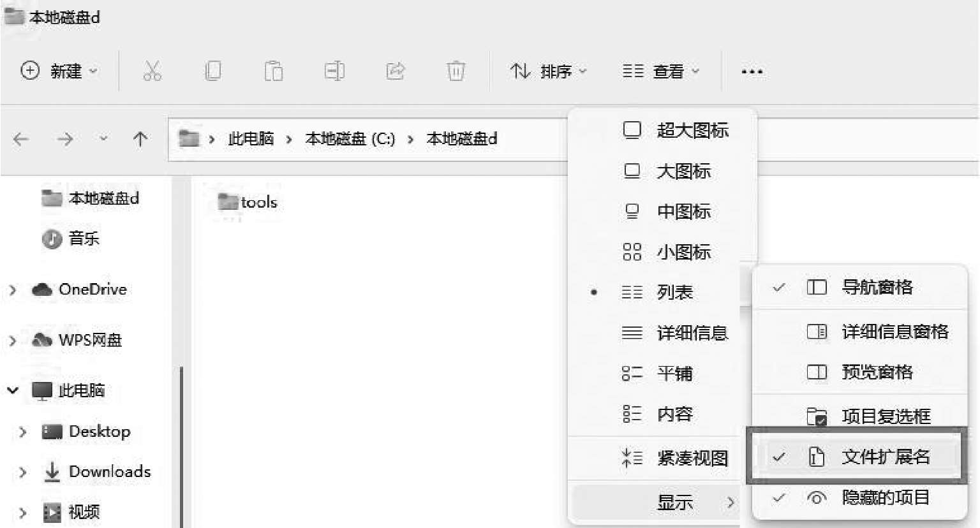Click the Share icon in toolbar
Viewport: 980px width, 528px height.
point(396,71)
